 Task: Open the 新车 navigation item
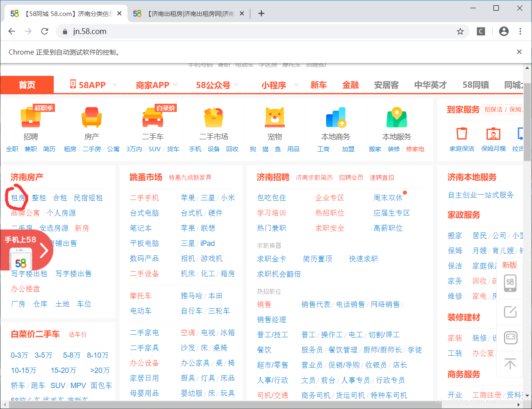319,85
